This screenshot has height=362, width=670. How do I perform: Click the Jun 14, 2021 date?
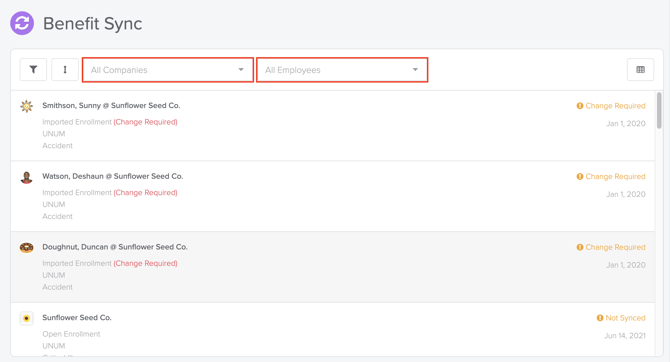[x=625, y=336]
